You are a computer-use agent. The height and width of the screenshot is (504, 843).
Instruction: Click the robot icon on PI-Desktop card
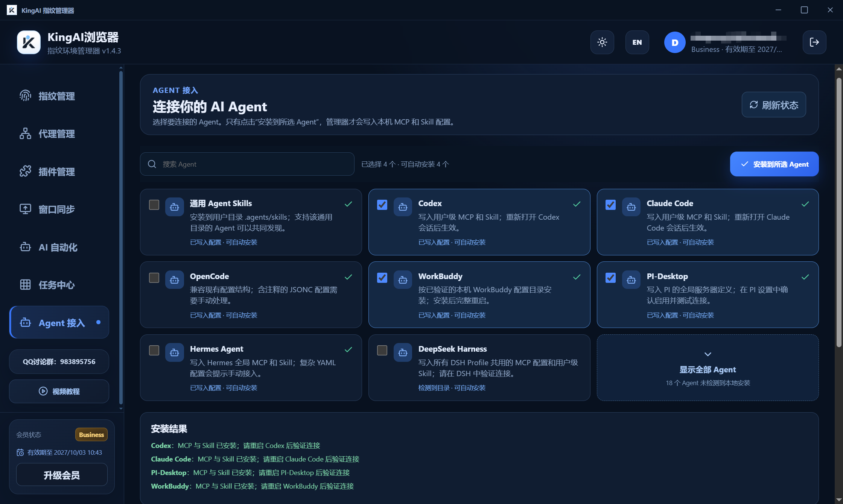pos(631,280)
